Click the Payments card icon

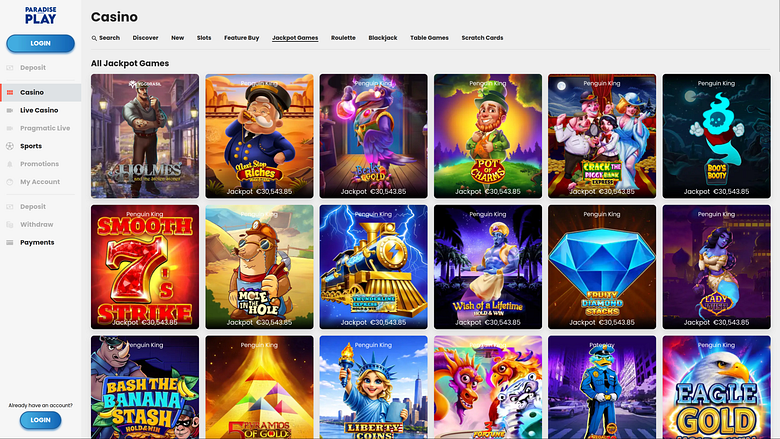tap(10, 243)
